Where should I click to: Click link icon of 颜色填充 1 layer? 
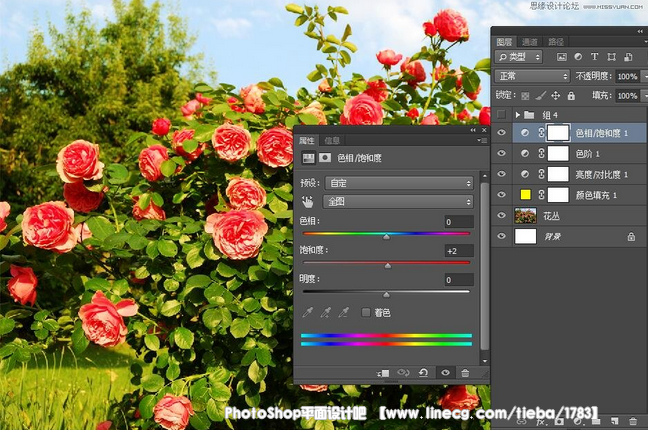(541, 195)
